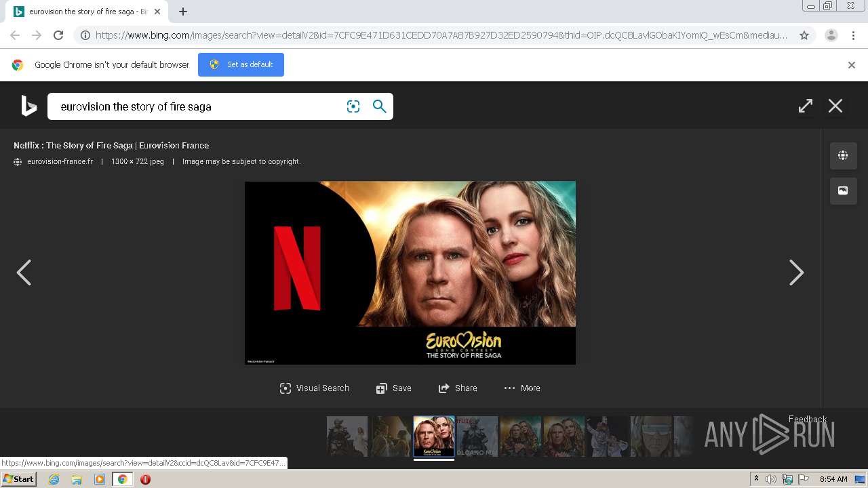Open red Opera-like taskbar icon

(145, 479)
